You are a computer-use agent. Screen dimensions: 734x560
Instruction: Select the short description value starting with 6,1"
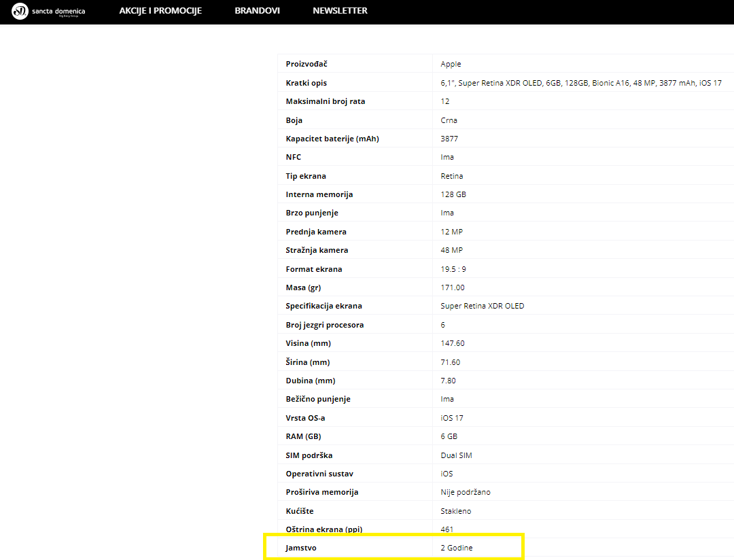click(581, 83)
